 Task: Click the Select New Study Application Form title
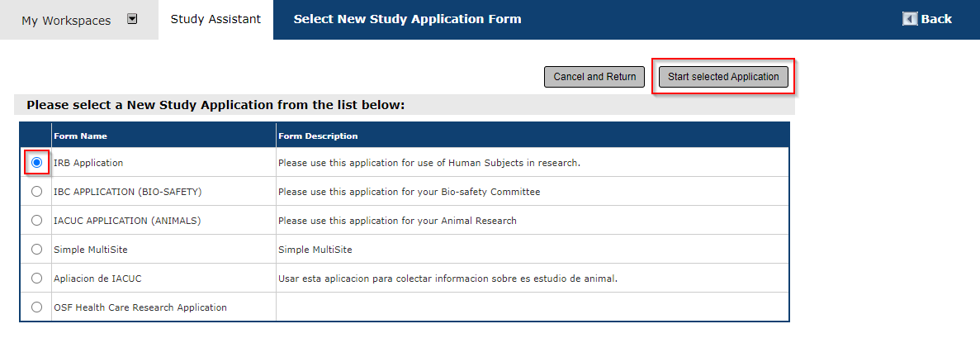(x=407, y=19)
